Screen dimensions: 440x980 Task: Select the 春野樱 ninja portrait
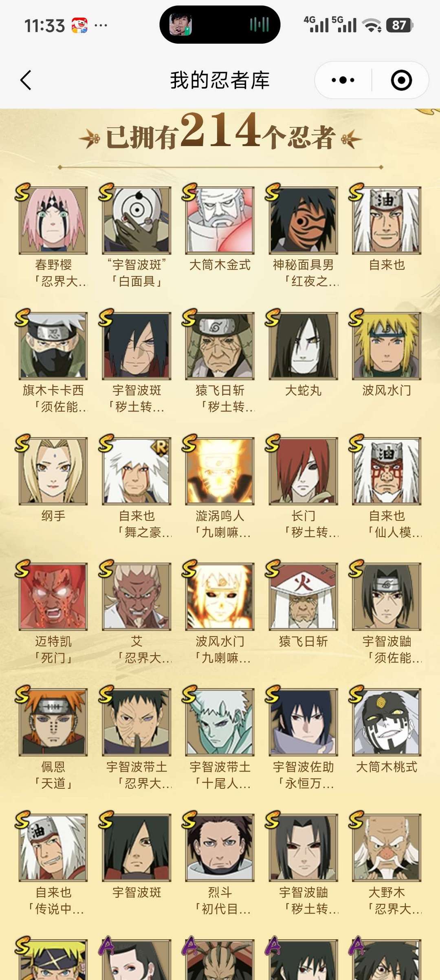click(53, 220)
